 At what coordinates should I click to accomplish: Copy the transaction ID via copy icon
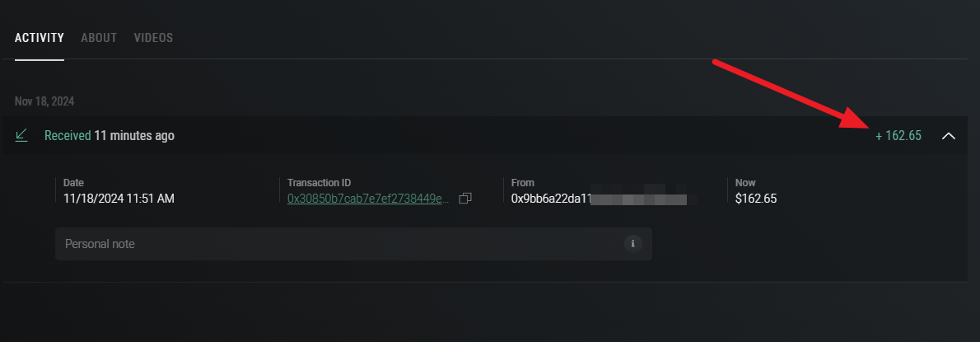pyautogui.click(x=465, y=199)
